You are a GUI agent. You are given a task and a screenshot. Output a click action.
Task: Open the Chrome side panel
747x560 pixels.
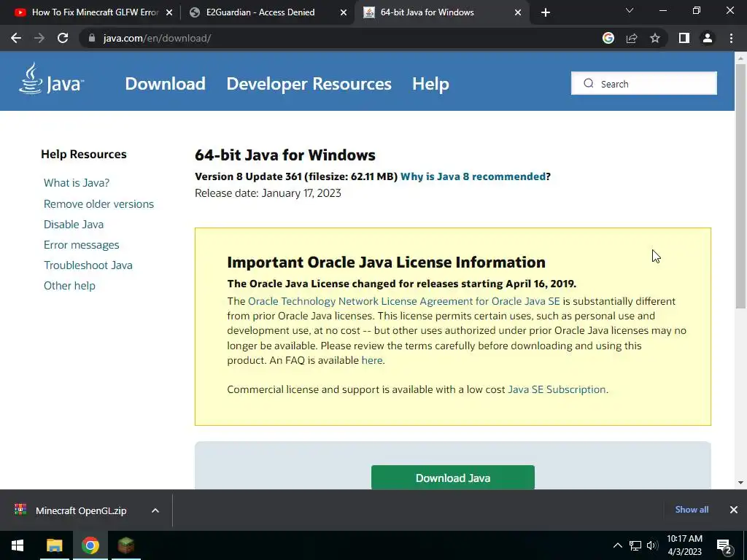click(x=684, y=38)
